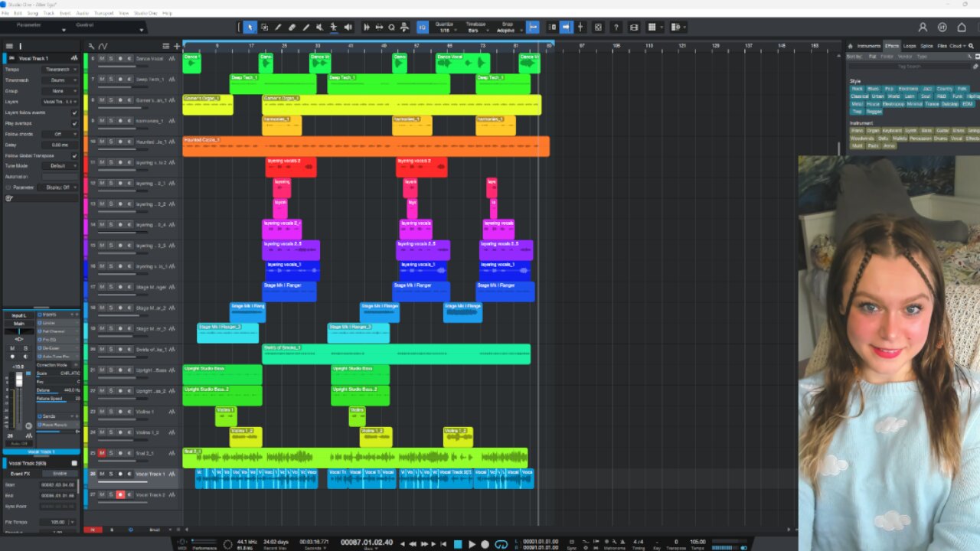
Task: Toggle Layers follow events checkbox
Action: pyautogui.click(x=74, y=112)
